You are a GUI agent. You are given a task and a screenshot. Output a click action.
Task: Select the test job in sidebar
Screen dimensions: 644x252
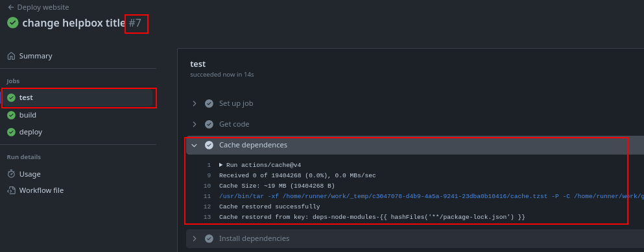pos(78,98)
